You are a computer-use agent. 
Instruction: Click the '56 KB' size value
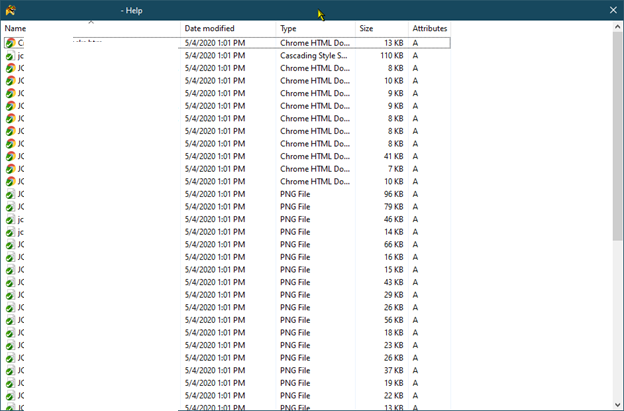tap(394, 320)
